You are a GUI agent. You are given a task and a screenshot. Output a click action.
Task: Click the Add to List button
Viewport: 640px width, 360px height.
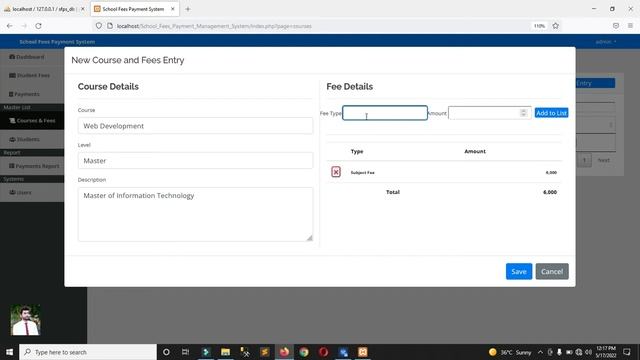[551, 113]
